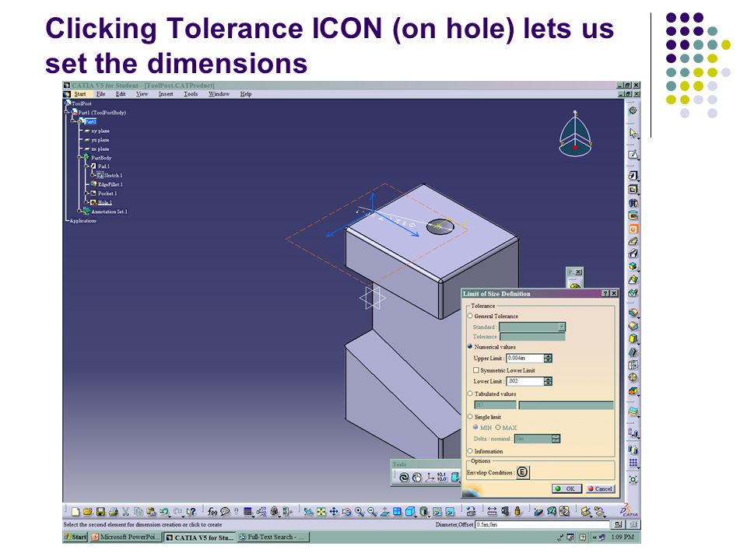Click the Sketcher icon in right toolbar

pos(633,154)
